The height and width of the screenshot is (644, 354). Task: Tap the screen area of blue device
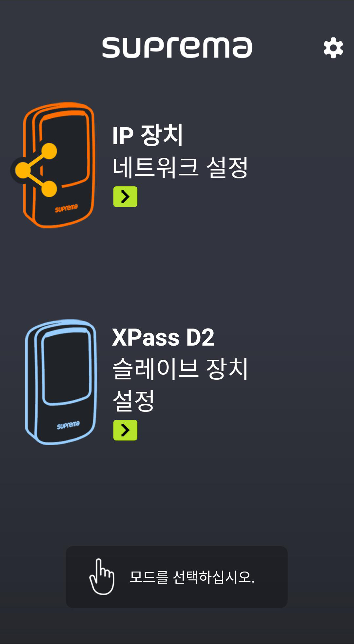pos(67,368)
